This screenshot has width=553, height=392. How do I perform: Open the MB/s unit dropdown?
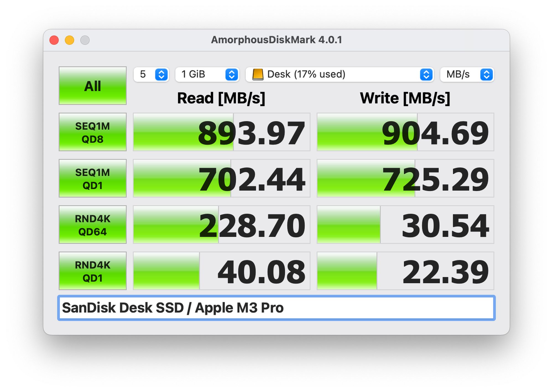467,74
